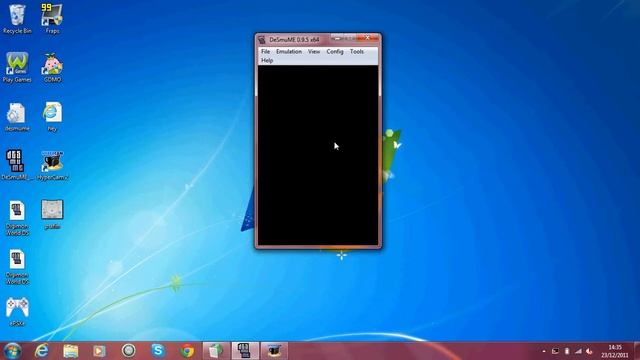Open the Action Center flag icon
The image size is (640, 360).
pos(555,351)
